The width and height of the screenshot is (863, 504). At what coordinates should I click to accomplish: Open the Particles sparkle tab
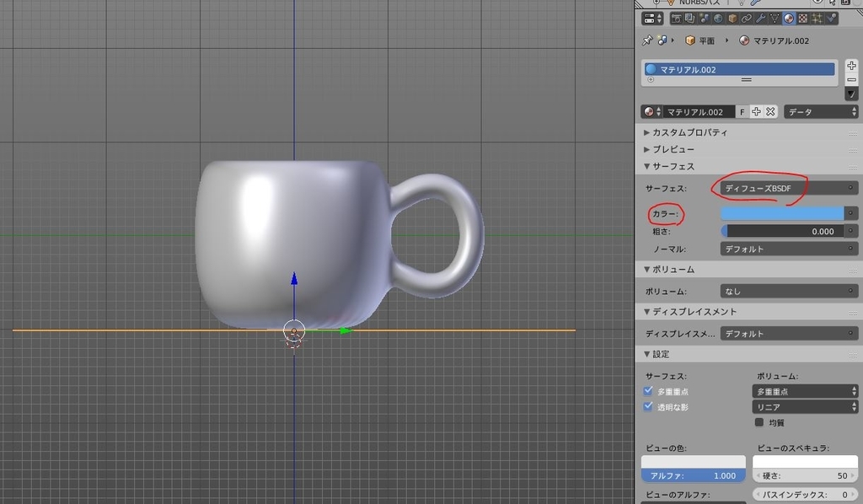(x=817, y=19)
